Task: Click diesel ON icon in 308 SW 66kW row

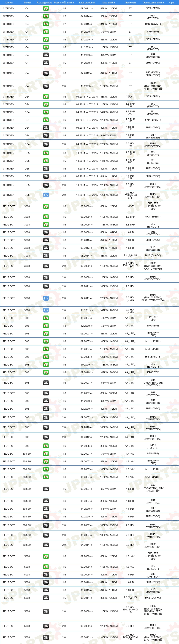Action: point(46,489)
